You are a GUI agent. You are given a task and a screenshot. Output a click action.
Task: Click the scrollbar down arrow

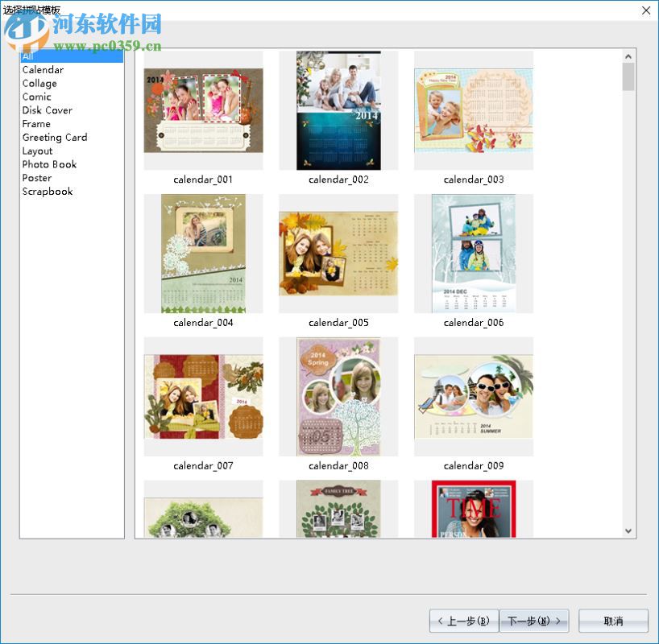pyautogui.click(x=629, y=530)
